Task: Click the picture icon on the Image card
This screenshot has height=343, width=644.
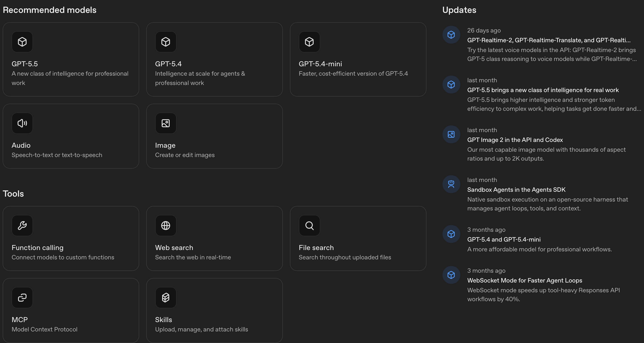Action: pos(166,123)
